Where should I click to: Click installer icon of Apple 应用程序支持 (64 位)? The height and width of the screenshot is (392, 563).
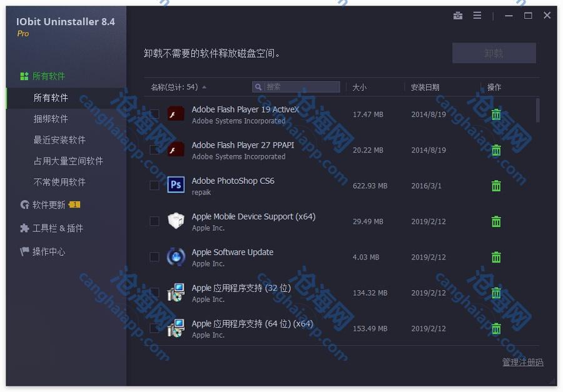(176, 328)
